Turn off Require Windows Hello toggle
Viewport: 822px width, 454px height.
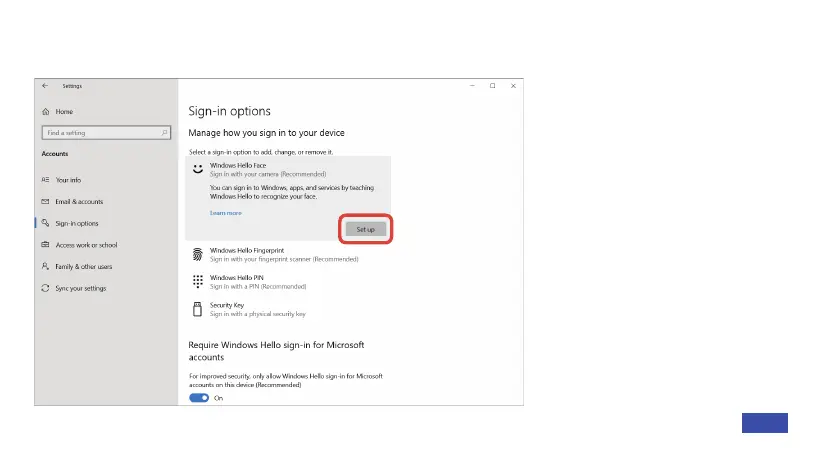[x=199, y=398]
